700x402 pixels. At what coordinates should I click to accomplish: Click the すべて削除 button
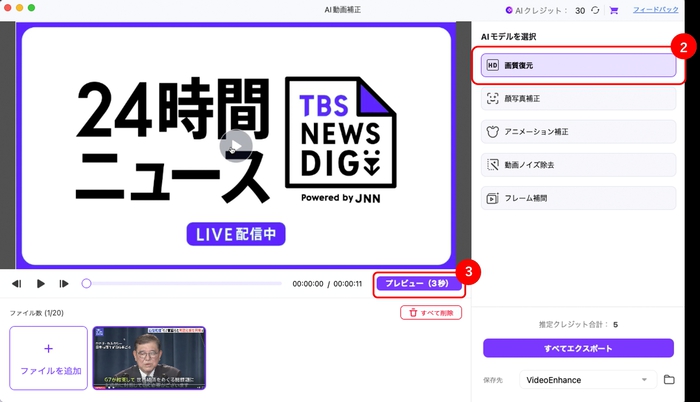(431, 313)
